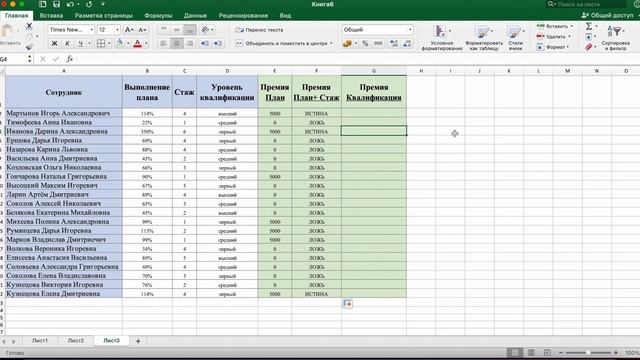This screenshot has height=360, width=640.
Task: Increase decimal places
Action: [x=394, y=43]
